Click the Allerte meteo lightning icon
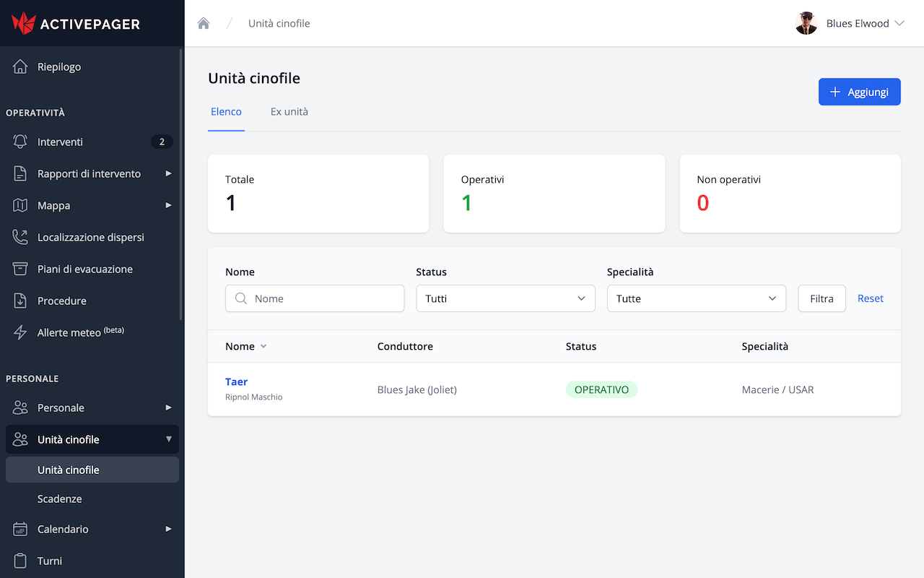This screenshot has height=578, width=924. [20, 332]
